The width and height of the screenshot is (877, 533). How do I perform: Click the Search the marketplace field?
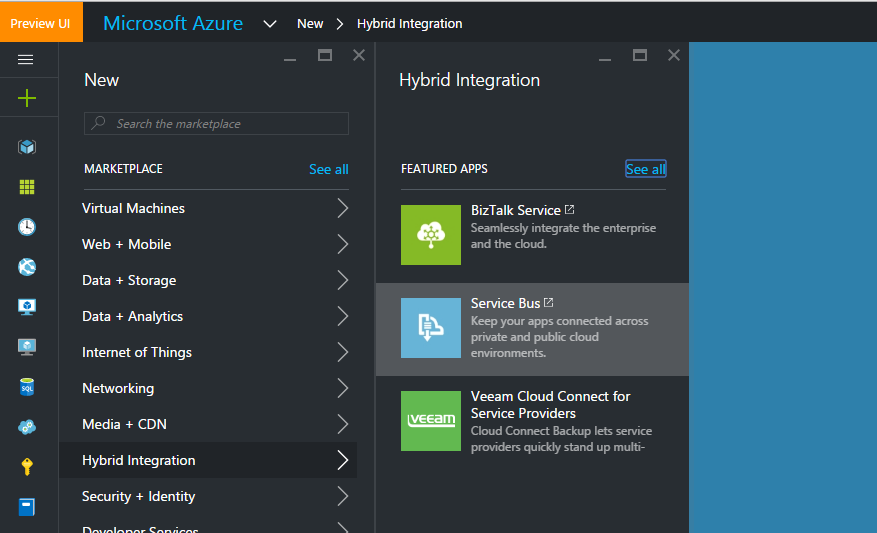point(216,124)
